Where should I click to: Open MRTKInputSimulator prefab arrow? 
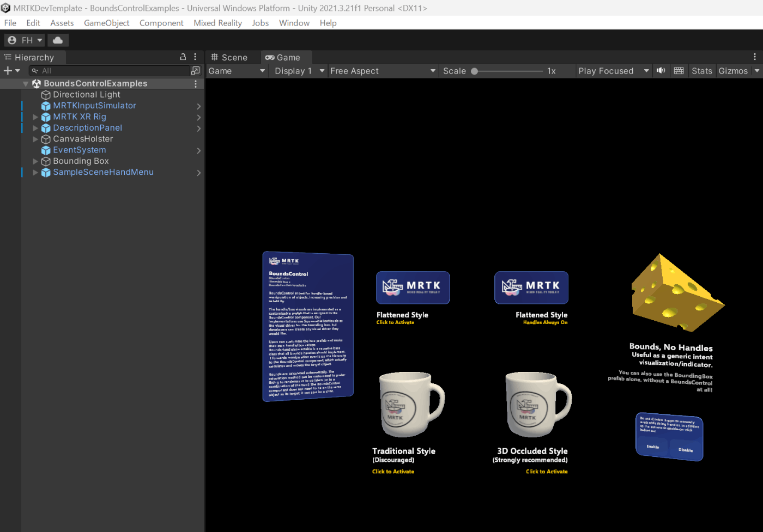coord(198,106)
